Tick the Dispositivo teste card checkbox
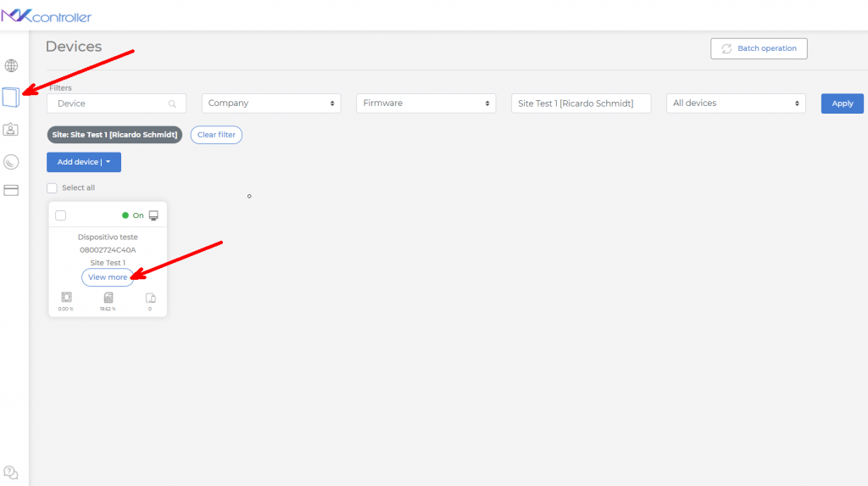Screen dimensions: 868x486 61,215
